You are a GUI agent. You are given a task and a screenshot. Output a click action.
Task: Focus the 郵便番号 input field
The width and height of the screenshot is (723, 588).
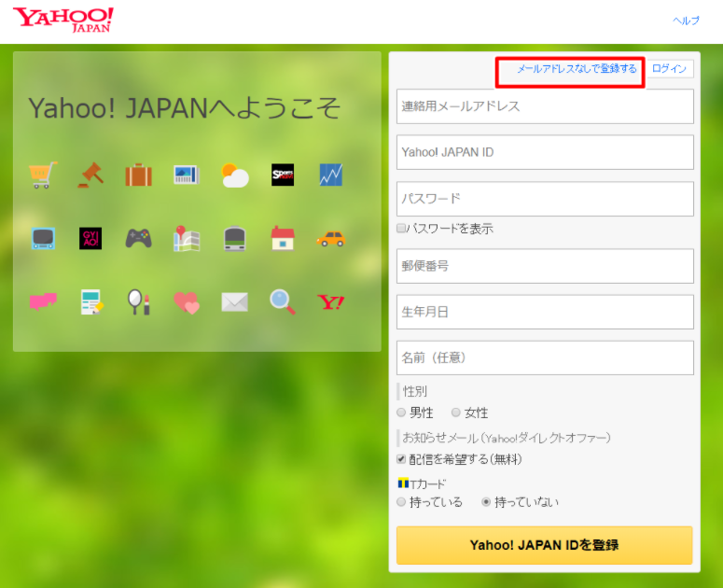click(545, 266)
